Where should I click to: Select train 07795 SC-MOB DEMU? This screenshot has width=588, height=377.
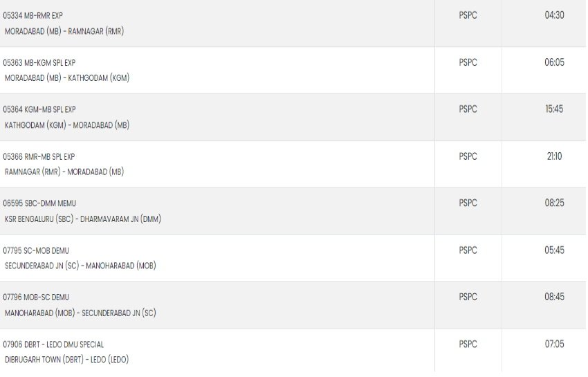pyautogui.click(x=36, y=250)
